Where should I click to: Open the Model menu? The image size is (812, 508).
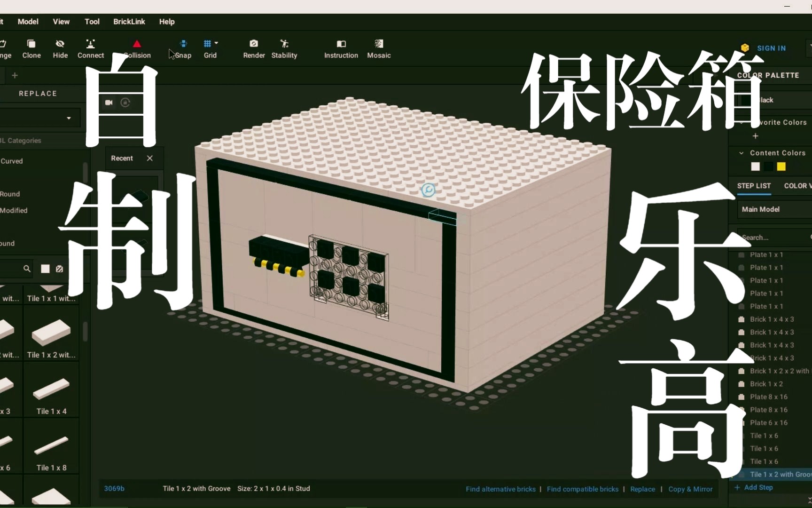pyautogui.click(x=28, y=22)
